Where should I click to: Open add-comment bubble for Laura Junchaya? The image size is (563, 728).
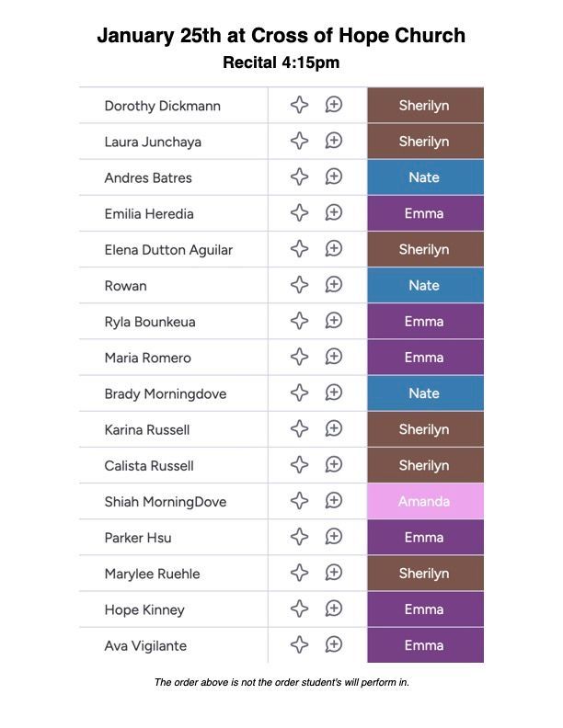334,141
